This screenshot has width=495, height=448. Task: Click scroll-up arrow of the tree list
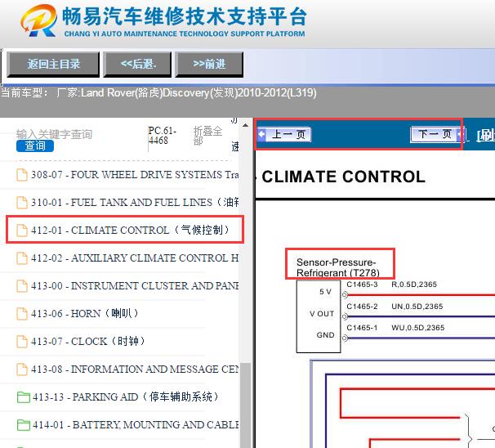(245, 125)
